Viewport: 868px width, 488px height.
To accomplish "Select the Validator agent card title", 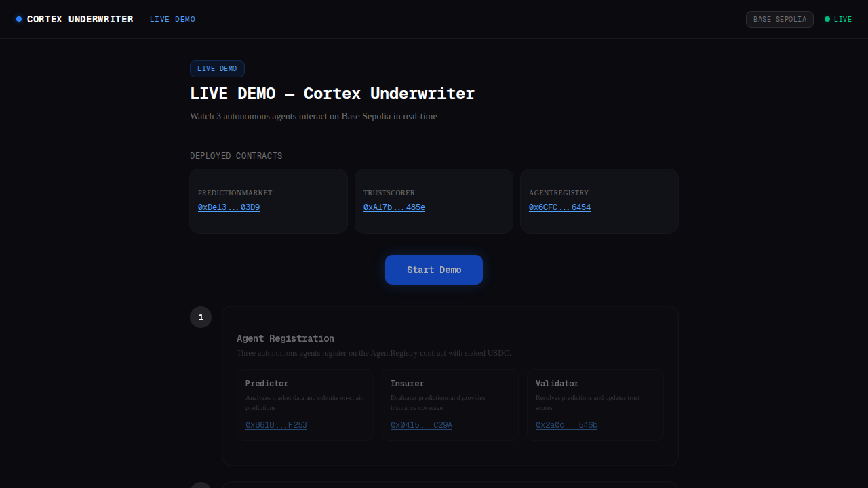I will 557,384.
